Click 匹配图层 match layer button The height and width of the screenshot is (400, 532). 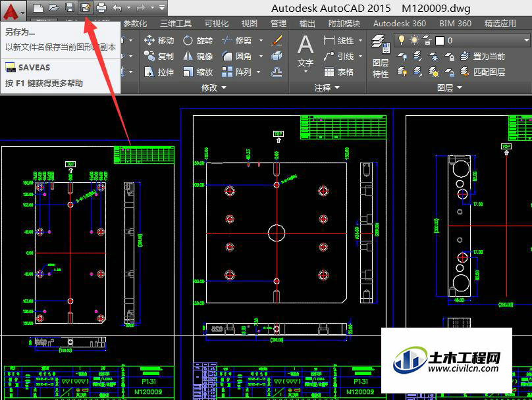[483, 72]
